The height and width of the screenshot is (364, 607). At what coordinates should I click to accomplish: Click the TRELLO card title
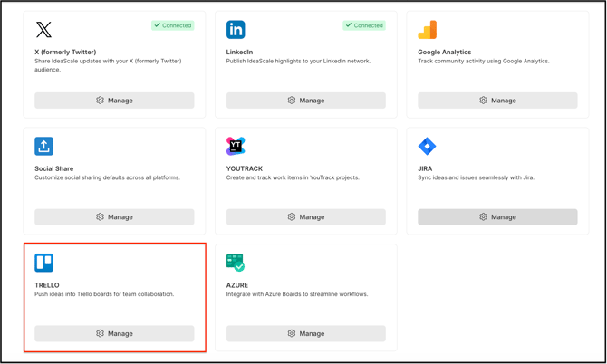(47, 285)
